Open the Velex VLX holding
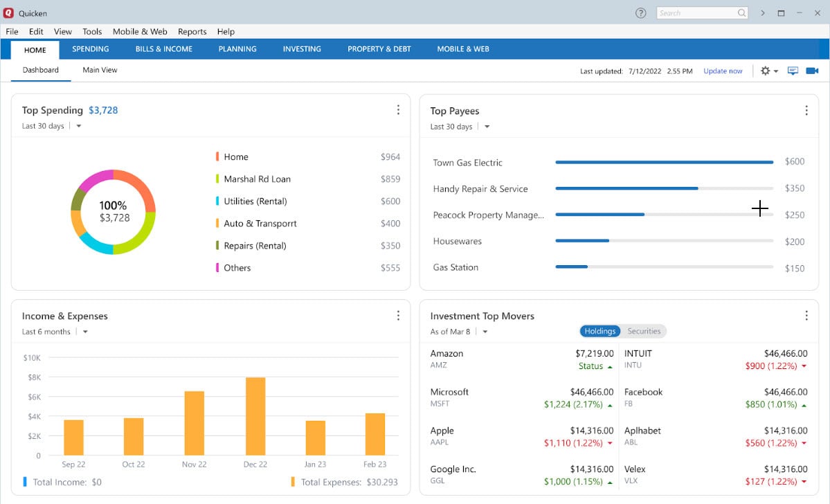This screenshot has width=830, height=504. pos(716,476)
